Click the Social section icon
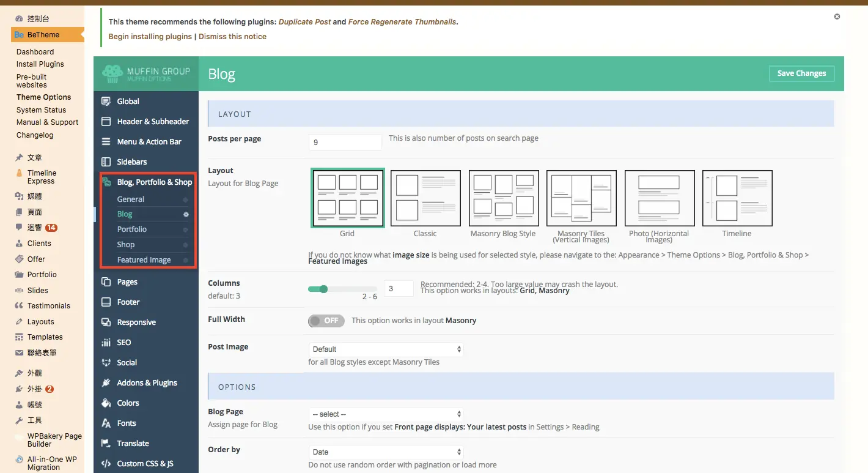This screenshot has height=473, width=868. [x=106, y=363]
